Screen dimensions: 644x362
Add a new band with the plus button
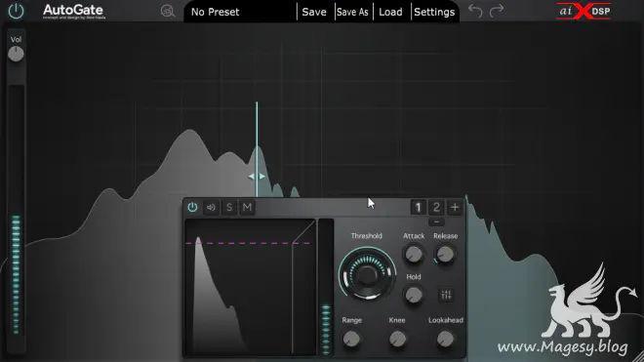coord(455,208)
